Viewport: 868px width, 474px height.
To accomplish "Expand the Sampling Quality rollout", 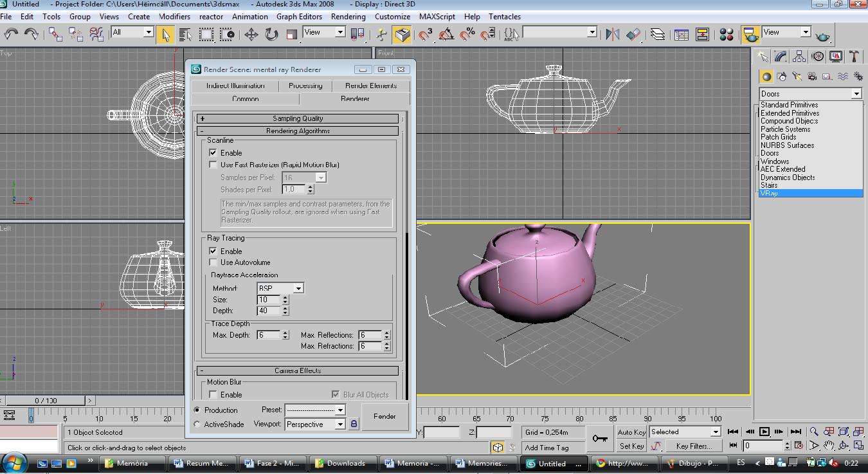I will point(298,118).
